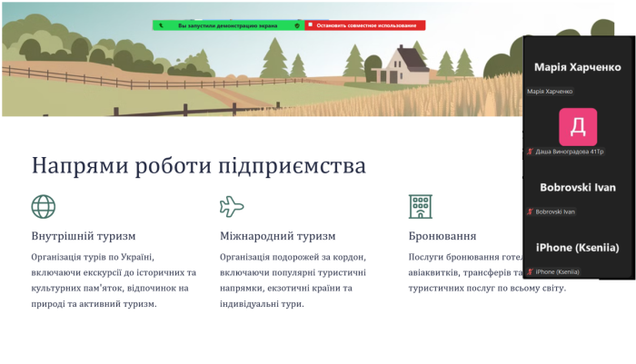Click the phone icon in green sharing bar
The width and height of the screenshot is (636, 364).
pos(161,25)
